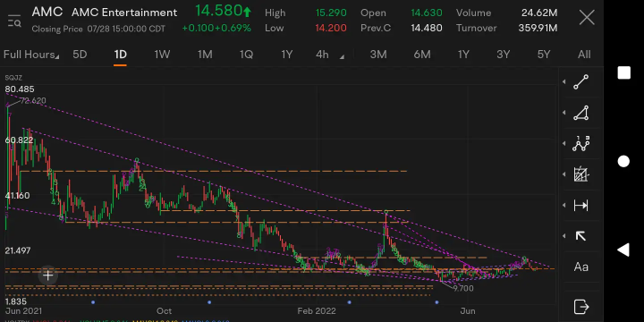Open the stock search list icon
The image size is (644, 322).
(x=14, y=20)
